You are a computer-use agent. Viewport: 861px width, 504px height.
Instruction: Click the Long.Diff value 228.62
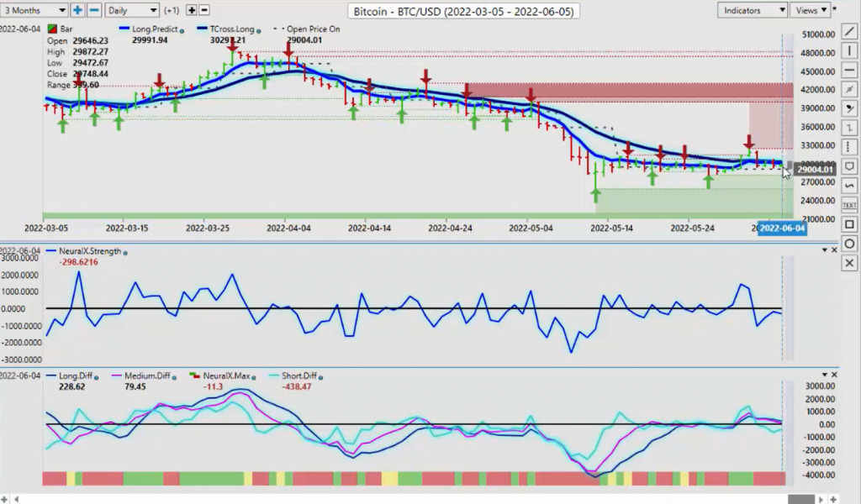[72, 386]
